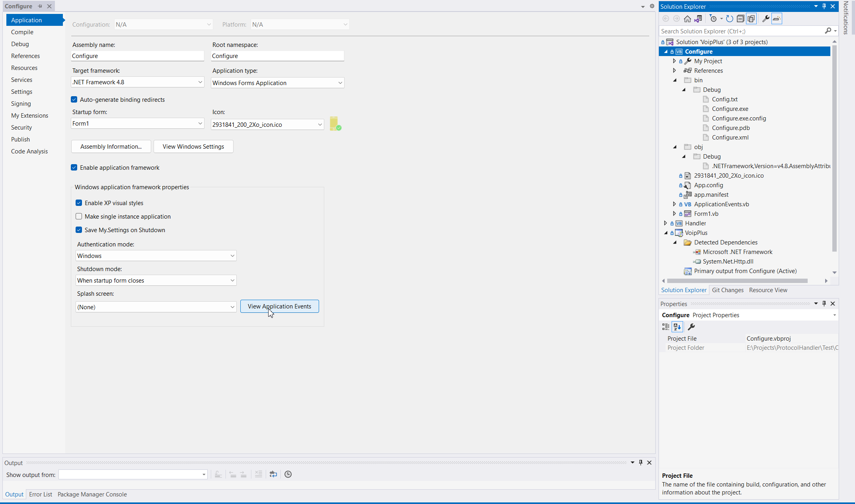Click the Assembly name text field
Image resolution: width=855 pixels, height=504 pixels.
138,56
